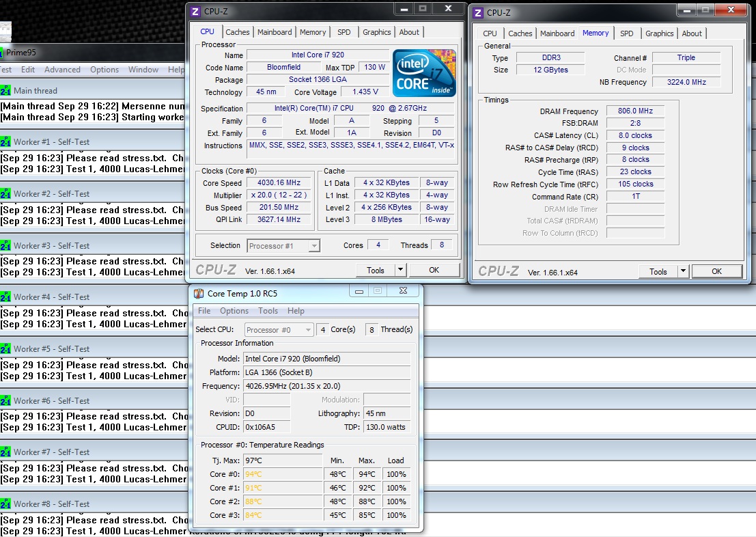The image size is (756, 537).
Task: Click the Tools button in the CPU-Z CPU window
Action: click(376, 270)
